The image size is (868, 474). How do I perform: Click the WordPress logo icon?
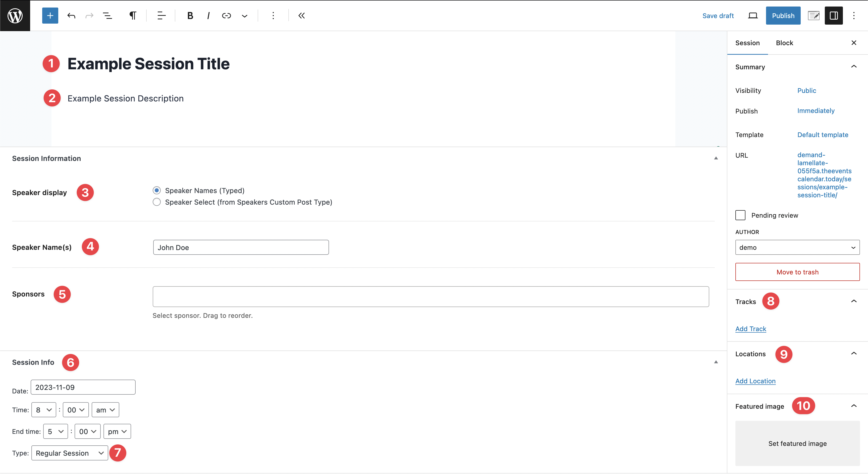tap(15, 16)
